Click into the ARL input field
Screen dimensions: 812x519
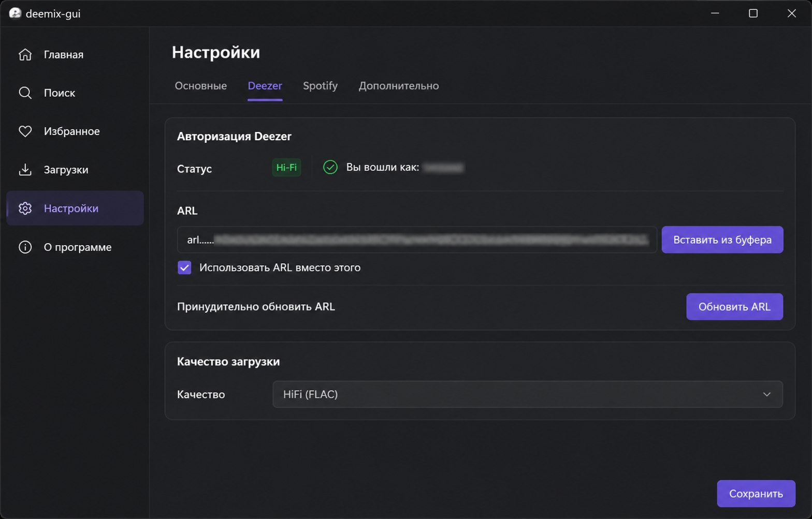click(417, 240)
